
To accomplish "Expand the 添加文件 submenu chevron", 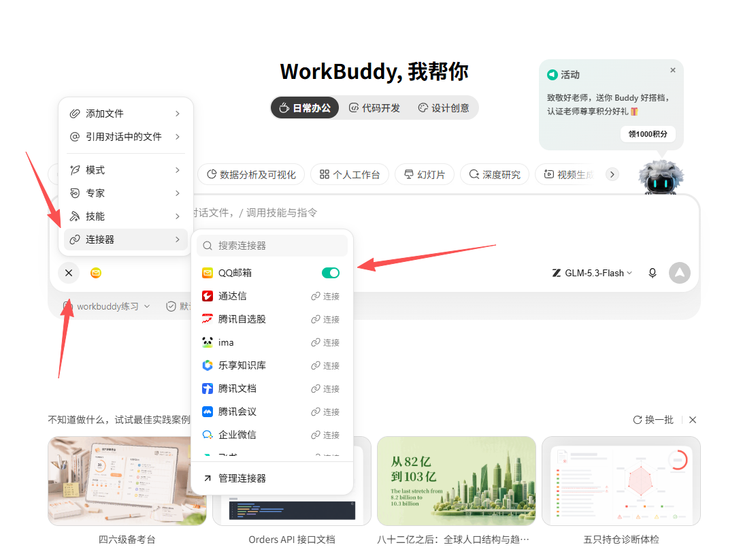I will [178, 114].
